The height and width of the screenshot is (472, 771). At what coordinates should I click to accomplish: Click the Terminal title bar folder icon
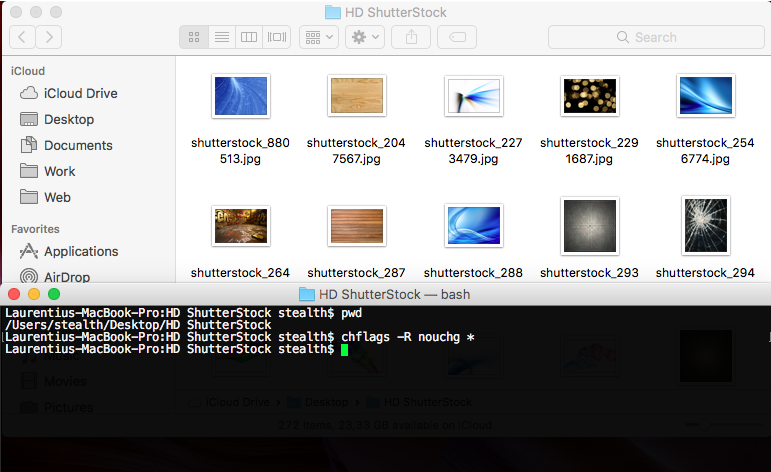[307, 295]
